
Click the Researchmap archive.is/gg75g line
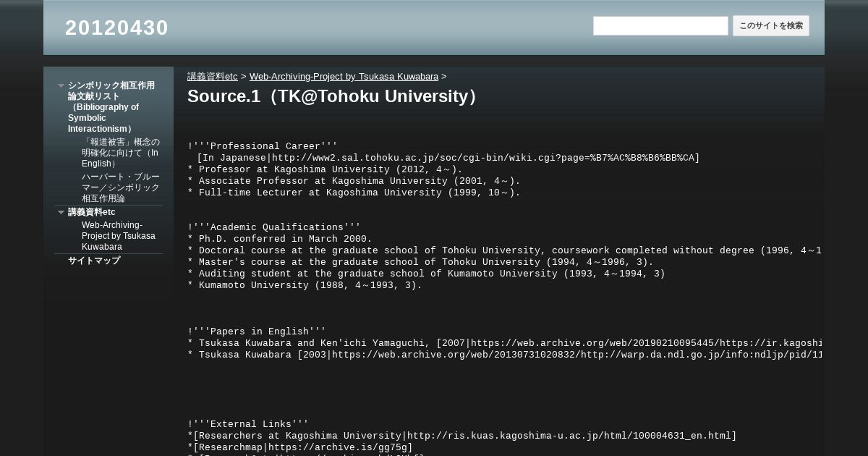300,447
